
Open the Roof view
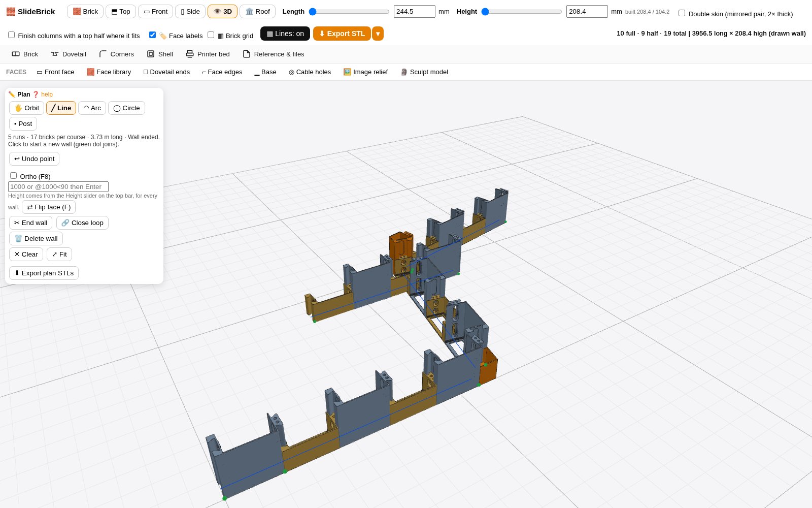pos(257,11)
